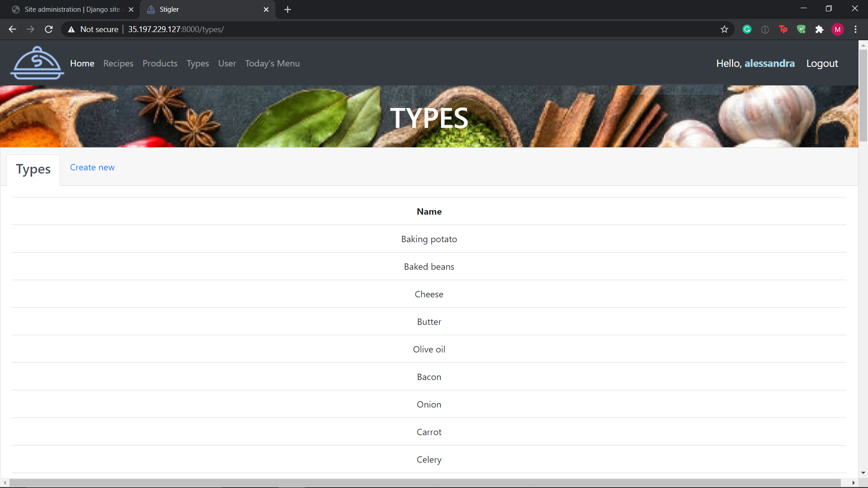The width and height of the screenshot is (868, 488).
Task: Open the Recipes nav menu item
Action: click(x=118, y=63)
